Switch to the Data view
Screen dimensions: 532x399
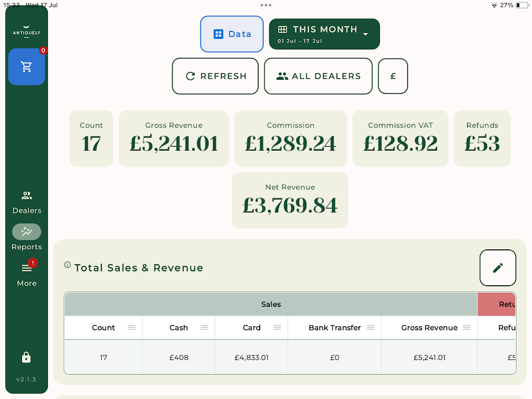[232, 34]
